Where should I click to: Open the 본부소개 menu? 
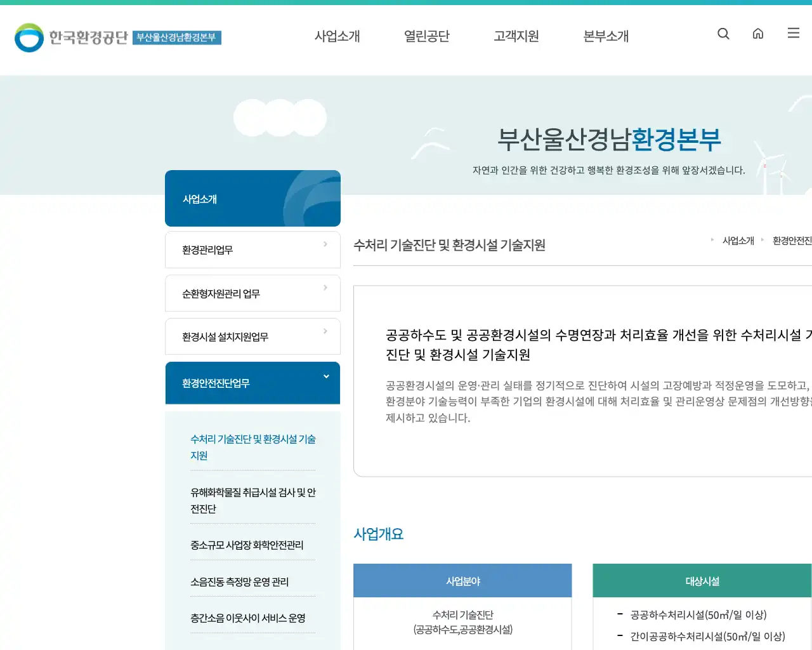pos(605,36)
